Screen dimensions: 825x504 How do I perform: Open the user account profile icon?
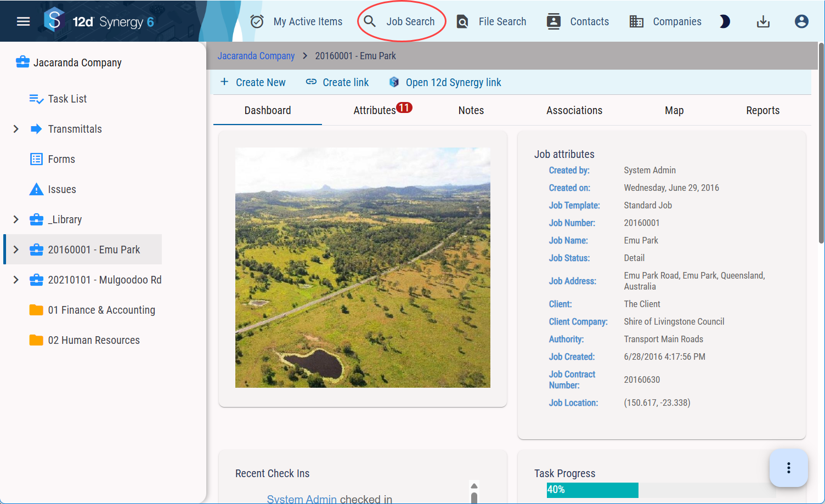tap(801, 21)
